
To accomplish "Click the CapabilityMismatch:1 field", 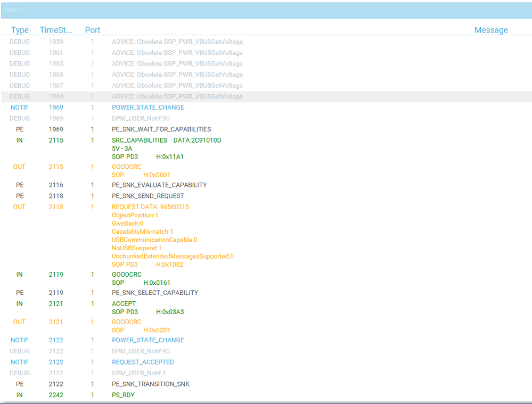I will click(143, 232).
